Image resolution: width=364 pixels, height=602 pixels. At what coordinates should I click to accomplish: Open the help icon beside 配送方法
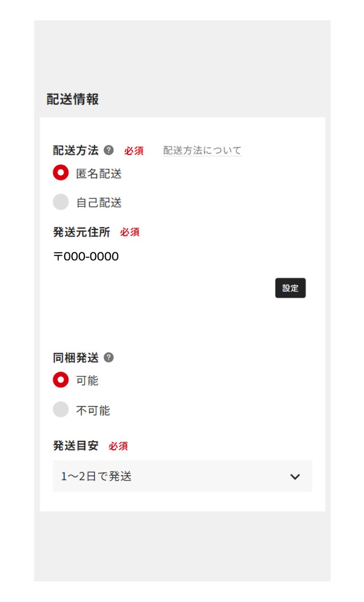click(x=109, y=150)
